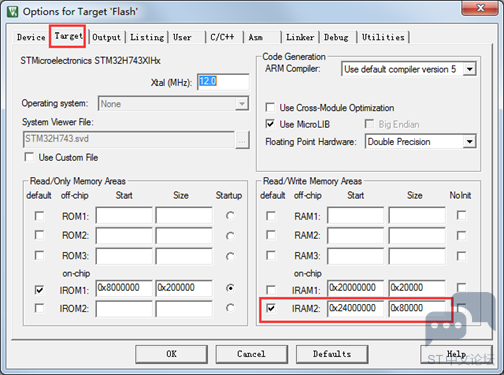The width and height of the screenshot is (504, 375).
Task: Select ROM3 Startup radio button
Action: 230,256
